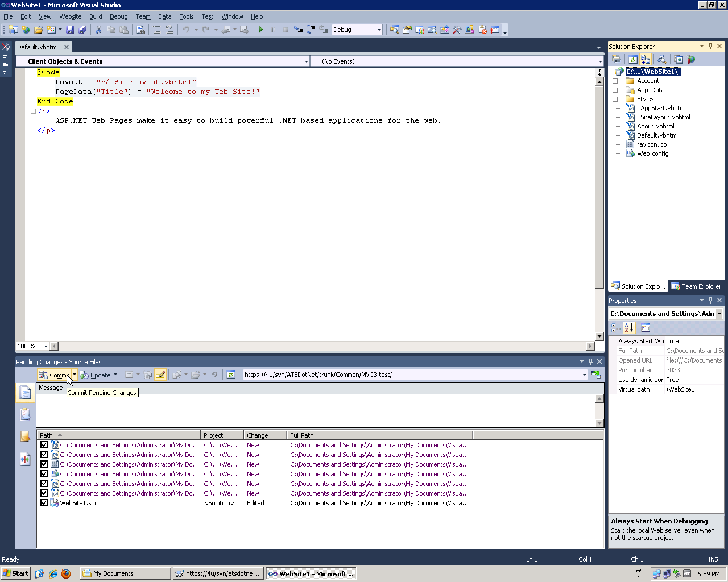The image size is (728, 582).
Task: Click the yellow book icon in Pending Changes sidebar
Action: tap(25, 436)
